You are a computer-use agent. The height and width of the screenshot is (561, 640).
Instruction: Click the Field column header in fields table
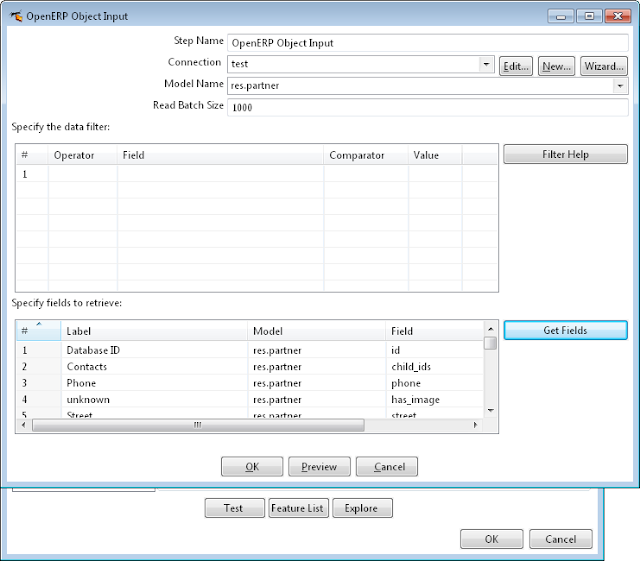click(435, 331)
